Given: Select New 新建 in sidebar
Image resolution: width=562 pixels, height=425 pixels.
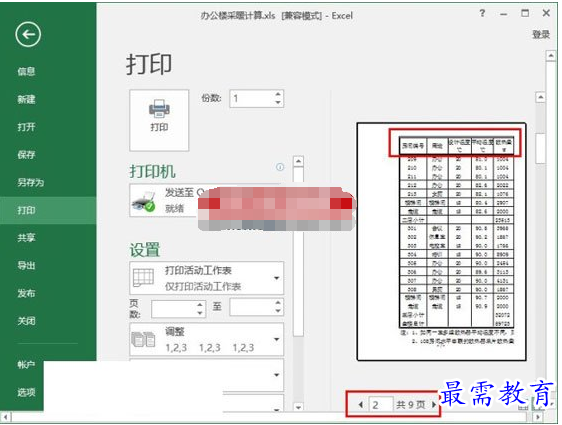Looking at the screenshot, I should [26, 99].
